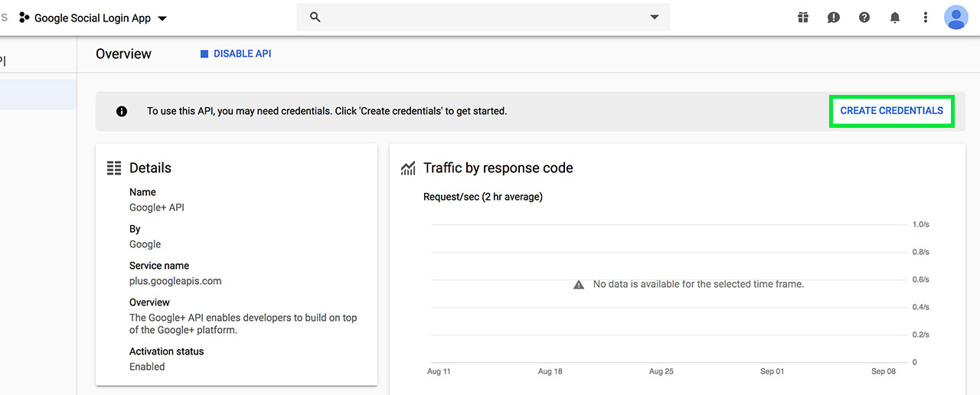Open the help question mark icon
Screen dimensions: 980x395
click(864, 17)
